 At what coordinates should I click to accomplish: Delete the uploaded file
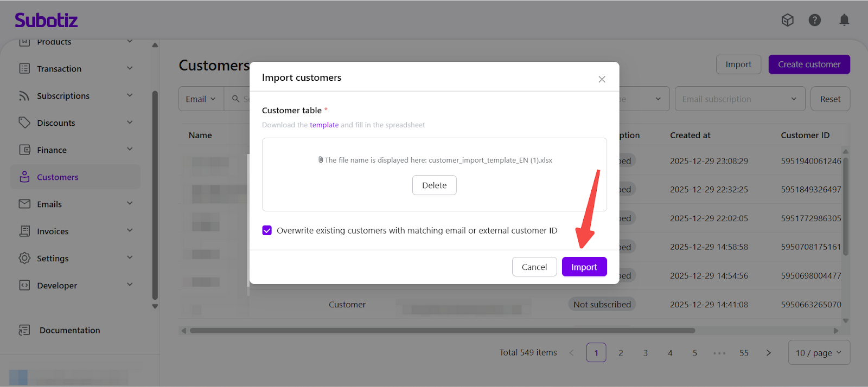434,185
